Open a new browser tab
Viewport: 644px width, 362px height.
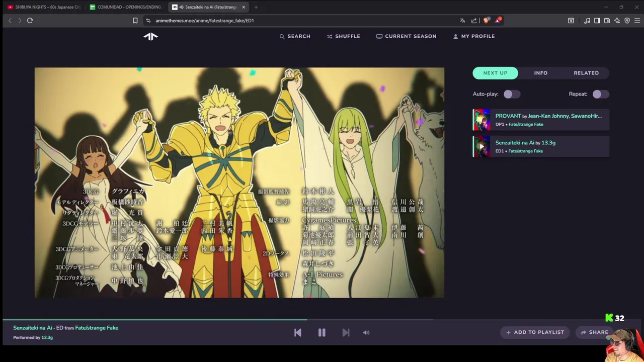(256, 7)
